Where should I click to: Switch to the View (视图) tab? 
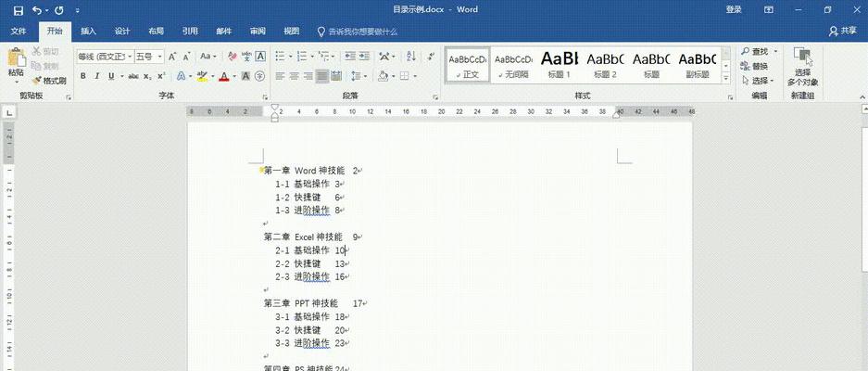pyautogui.click(x=291, y=32)
